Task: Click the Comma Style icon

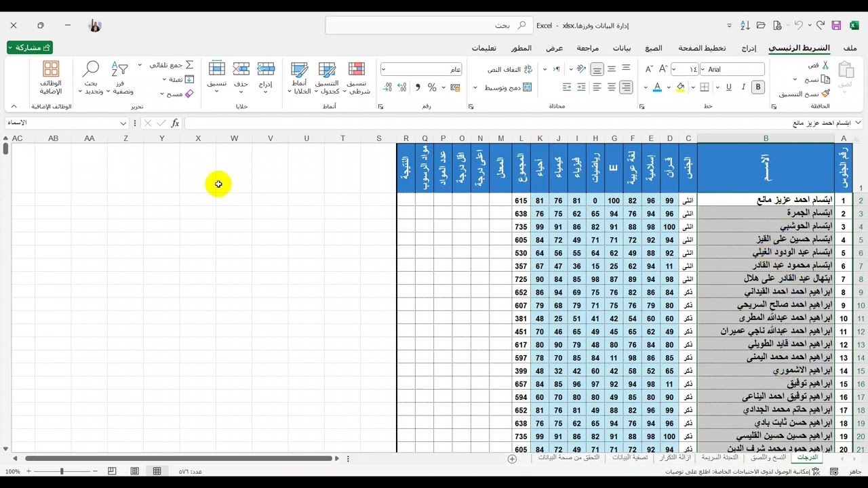Action: click(x=417, y=87)
